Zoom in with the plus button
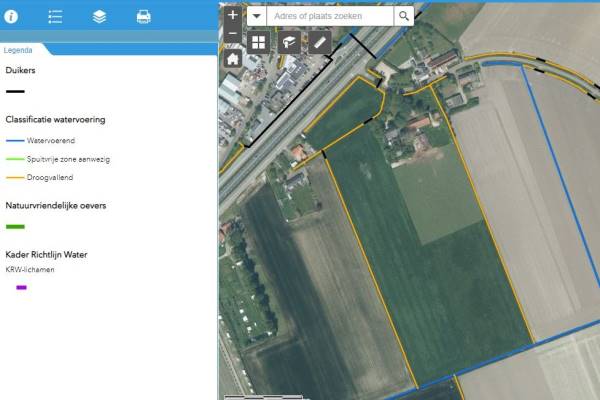Viewport: 600px width, 400px height. pyautogui.click(x=233, y=15)
